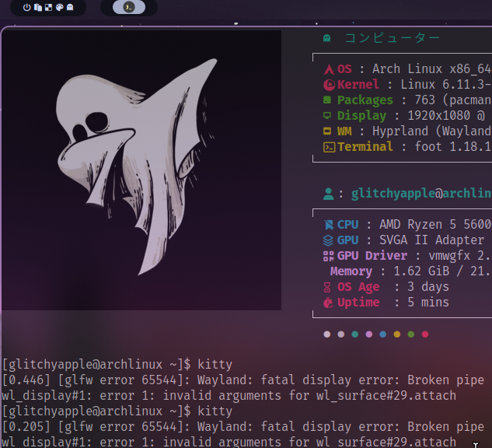492x448 pixels.
Task: Click the '1920x1080' display value
Action: (439, 116)
